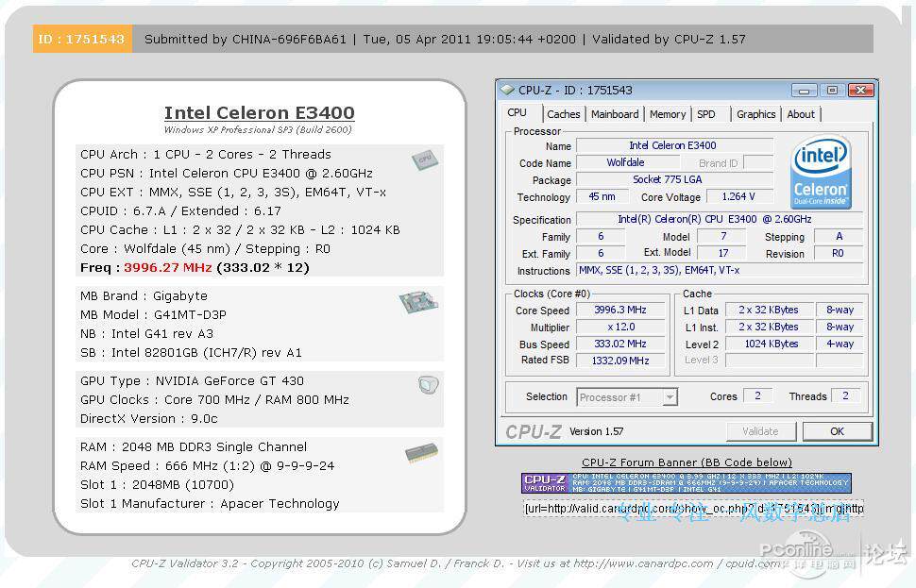Click the Intel Celeron logo badge
The image size is (916, 588).
coord(821,173)
